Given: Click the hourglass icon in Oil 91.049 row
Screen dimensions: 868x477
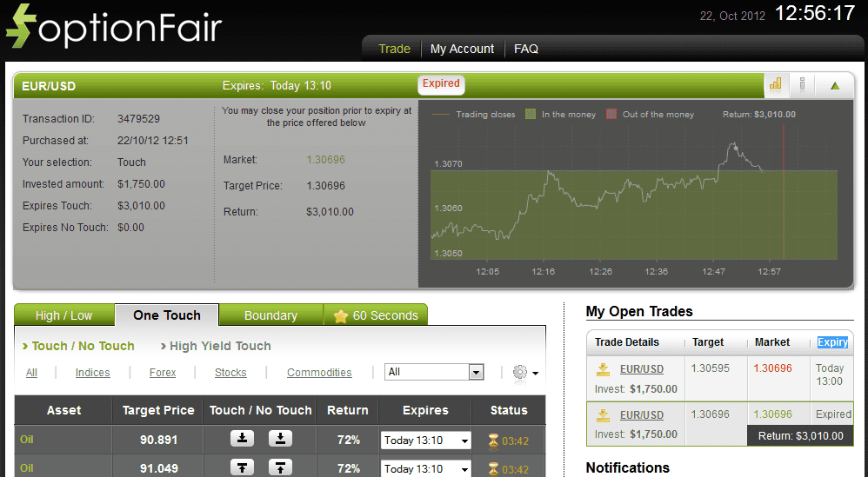Looking at the screenshot, I should click(493, 469).
